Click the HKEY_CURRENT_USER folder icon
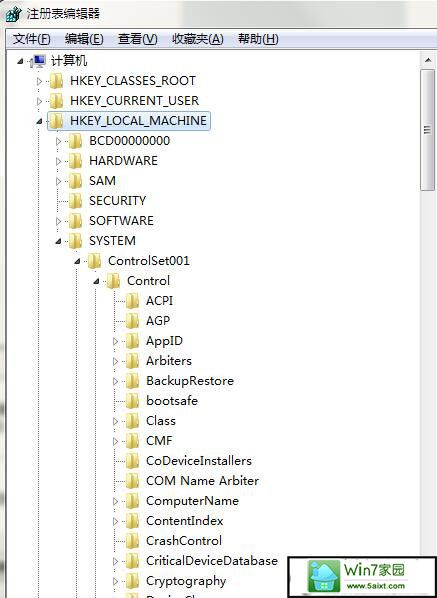This screenshot has height=598, width=437. click(56, 101)
